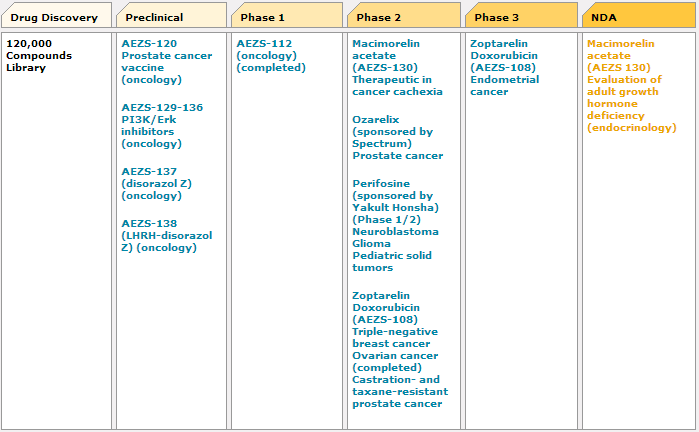This screenshot has height=432, width=699.
Task: Click the Phase 2 tab header
Action: (x=379, y=17)
